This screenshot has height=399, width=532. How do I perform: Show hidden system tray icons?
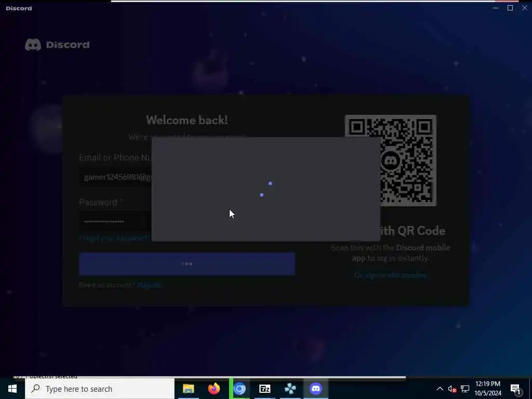pyautogui.click(x=440, y=389)
